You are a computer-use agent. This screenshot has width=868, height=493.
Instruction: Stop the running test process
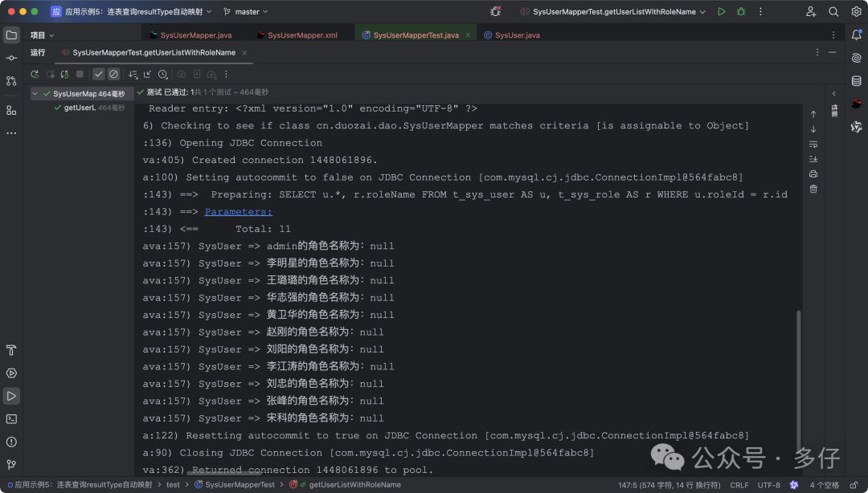click(80, 74)
